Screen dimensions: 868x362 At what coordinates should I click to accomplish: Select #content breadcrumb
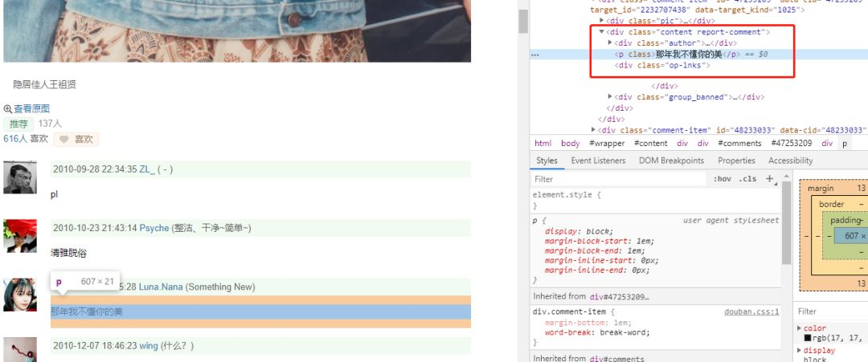pyautogui.click(x=650, y=143)
